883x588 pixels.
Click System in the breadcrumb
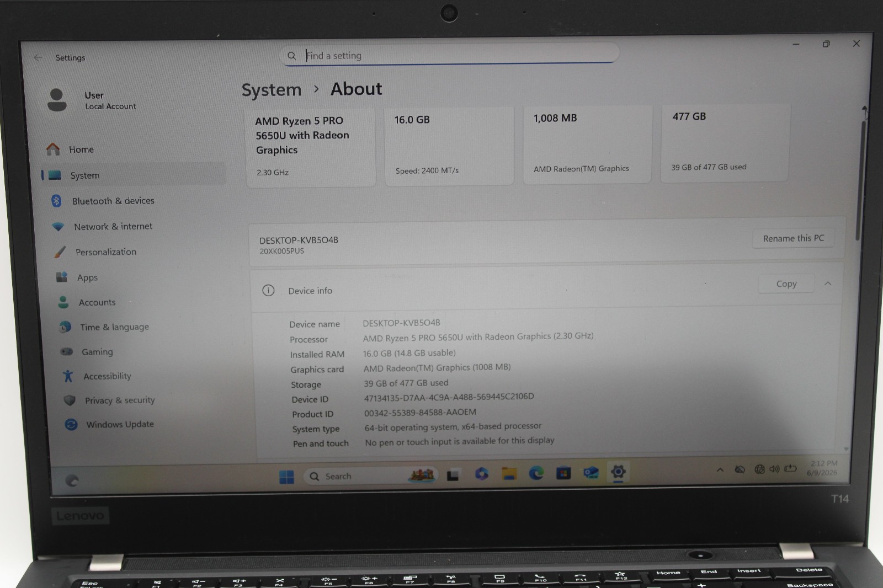click(272, 90)
